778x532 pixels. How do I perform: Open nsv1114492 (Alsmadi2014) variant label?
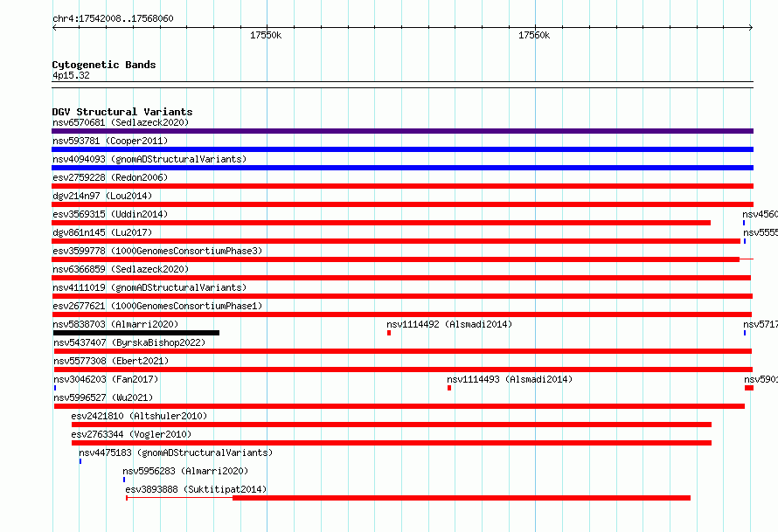[449, 324]
